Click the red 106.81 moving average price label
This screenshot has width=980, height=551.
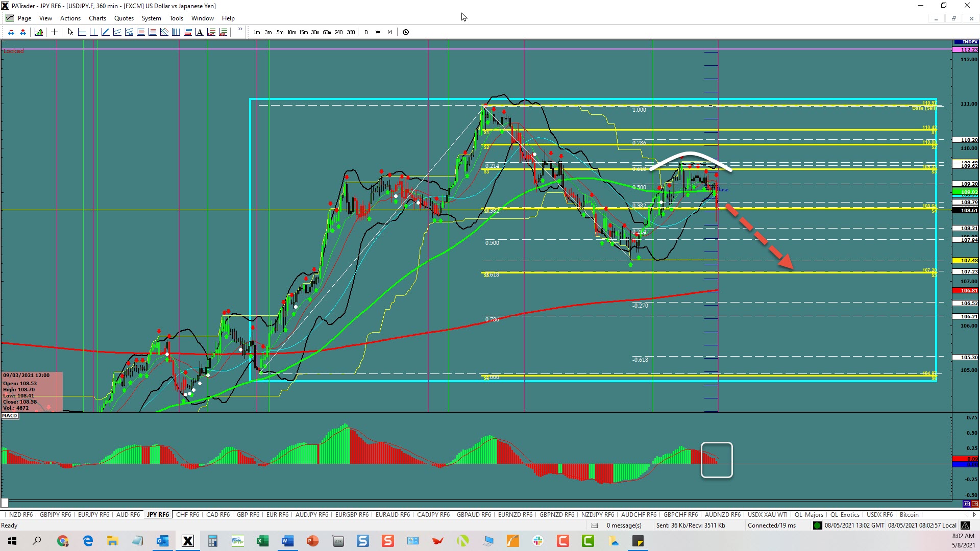(966, 290)
